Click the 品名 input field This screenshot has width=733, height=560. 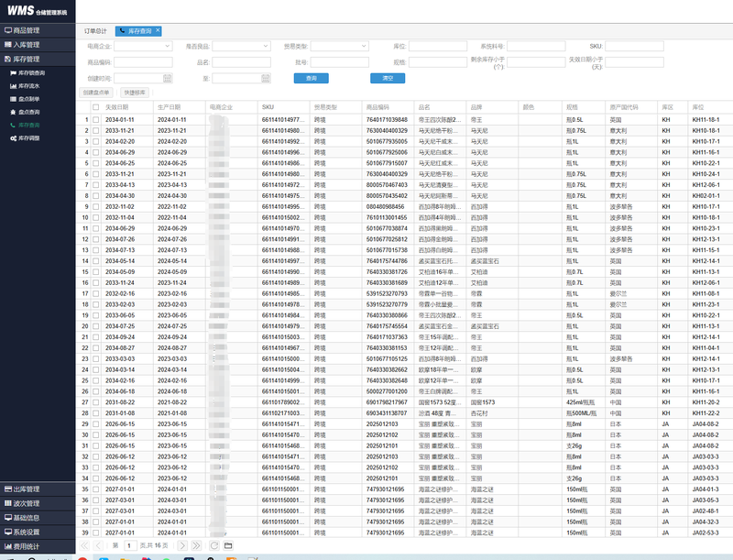241,62
